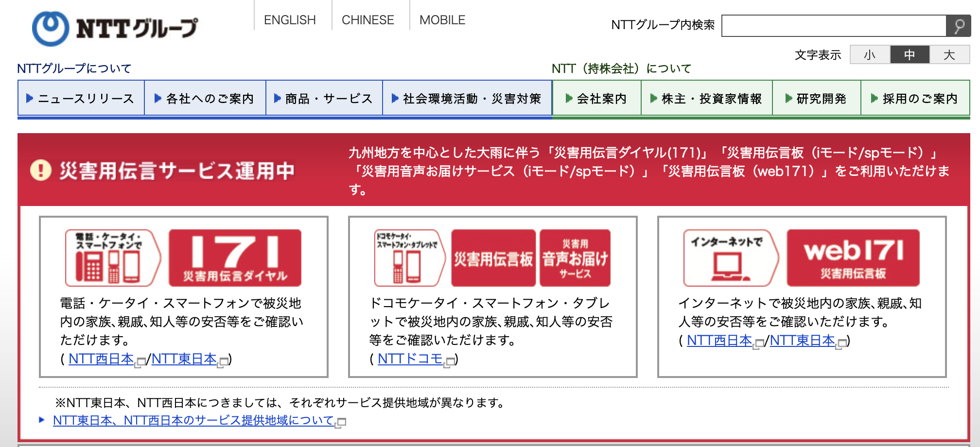
Task: Click the 災害用伝言サービス運用中 heading
Action: [x=177, y=171]
